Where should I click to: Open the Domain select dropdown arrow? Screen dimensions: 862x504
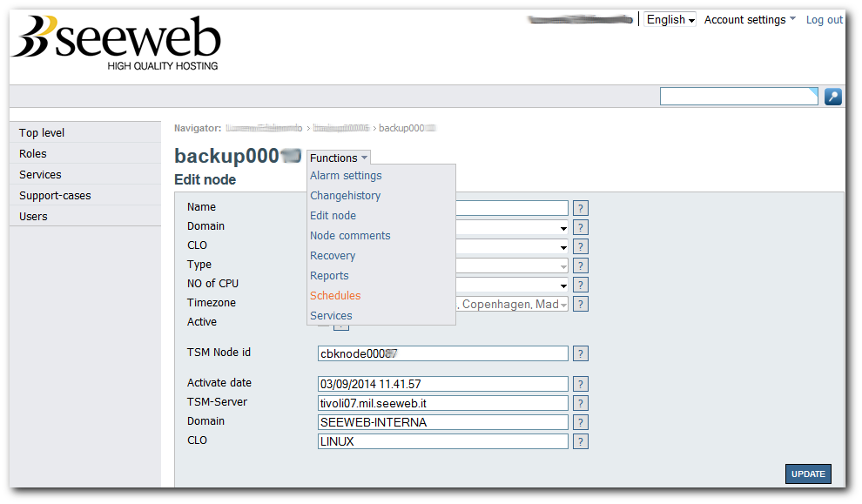tap(563, 228)
